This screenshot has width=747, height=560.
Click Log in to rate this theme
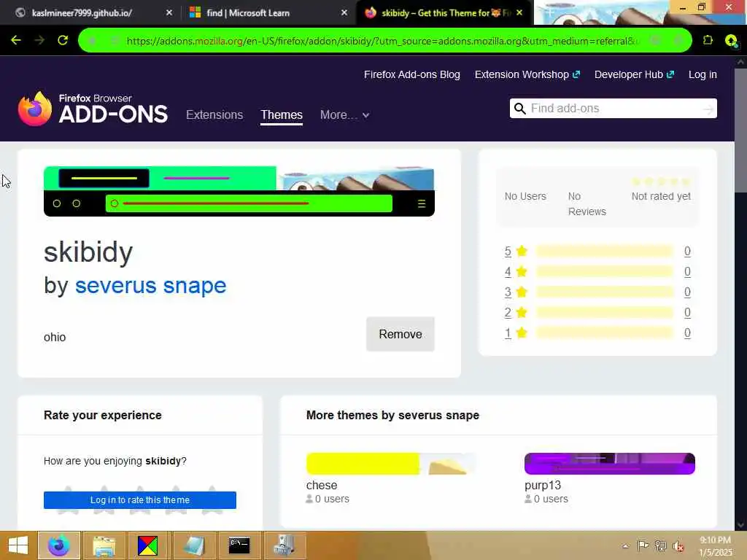point(139,500)
